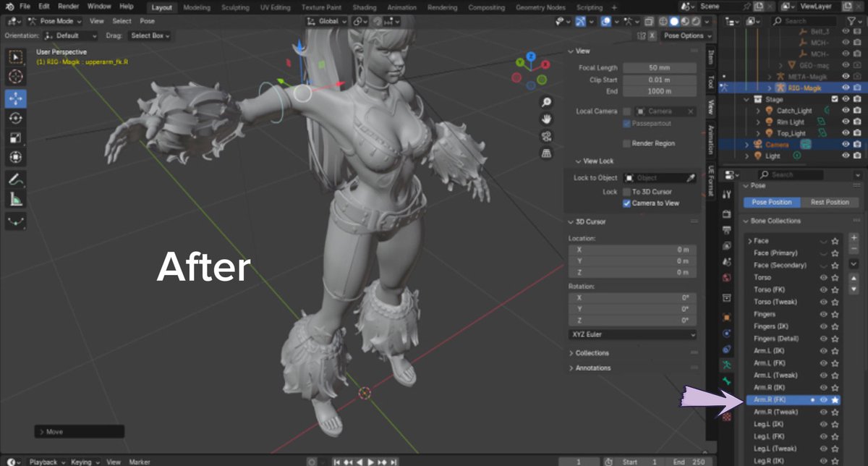
Task: Open the Object Data armature properties tab
Action: (727, 365)
